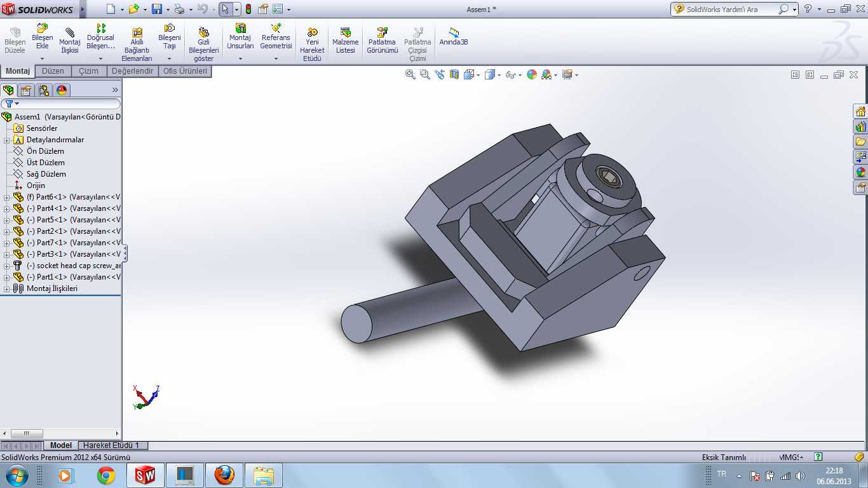Switch to the Düzen tab
Viewport: 868px width, 488px height.
53,71
